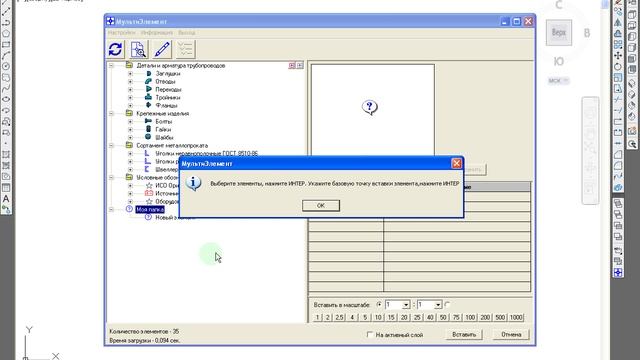Enable the 'На активный слой' checkbox
This screenshot has height=360, width=640.
(x=370, y=335)
